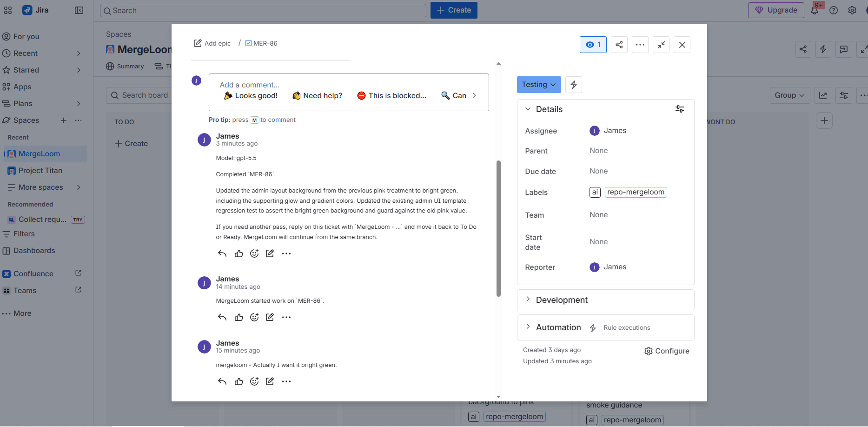Reply to James's 3 minutes ago comment
The image size is (868, 427).
pyautogui.click(x=222, y=254)
